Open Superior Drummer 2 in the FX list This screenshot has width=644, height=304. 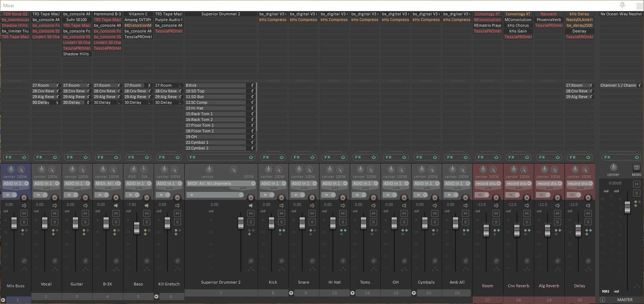coord(221,14)
